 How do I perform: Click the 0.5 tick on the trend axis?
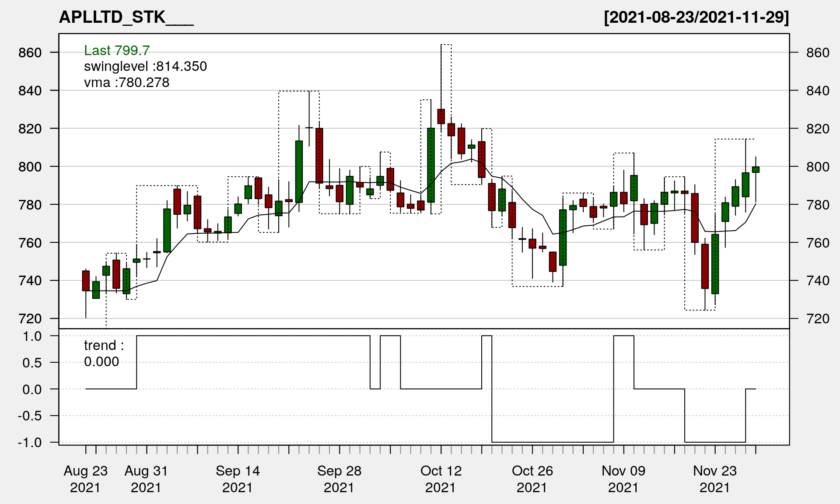(32, 363)
